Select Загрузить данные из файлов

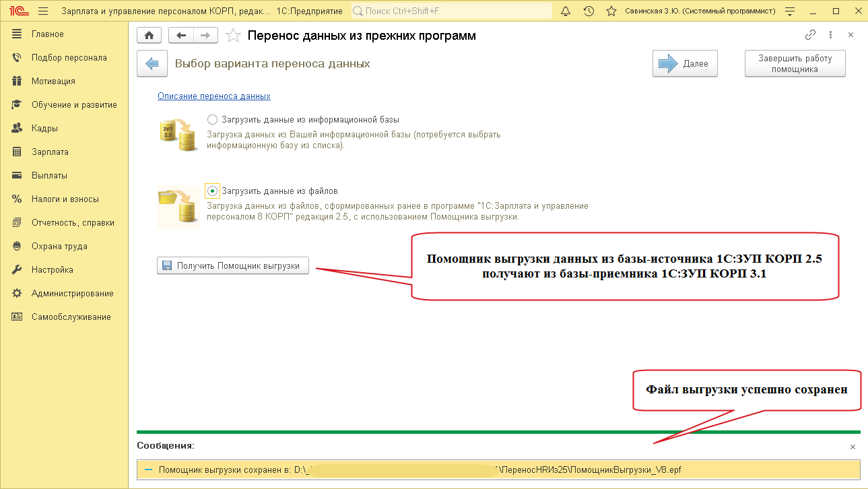point(213,191)
